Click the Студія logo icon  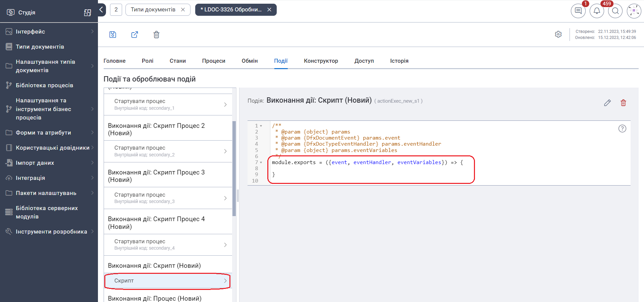coord(11,12)
